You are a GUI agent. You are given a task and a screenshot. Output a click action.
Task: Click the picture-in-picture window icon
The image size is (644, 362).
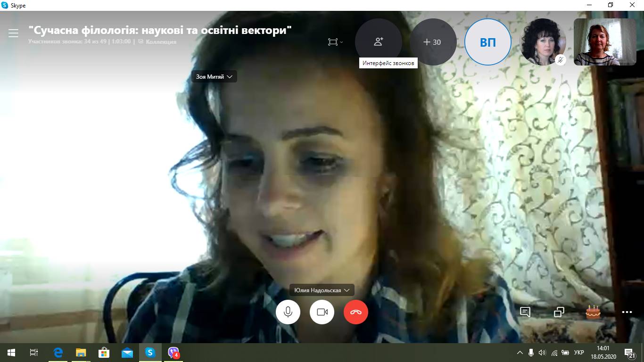point(559,312)
